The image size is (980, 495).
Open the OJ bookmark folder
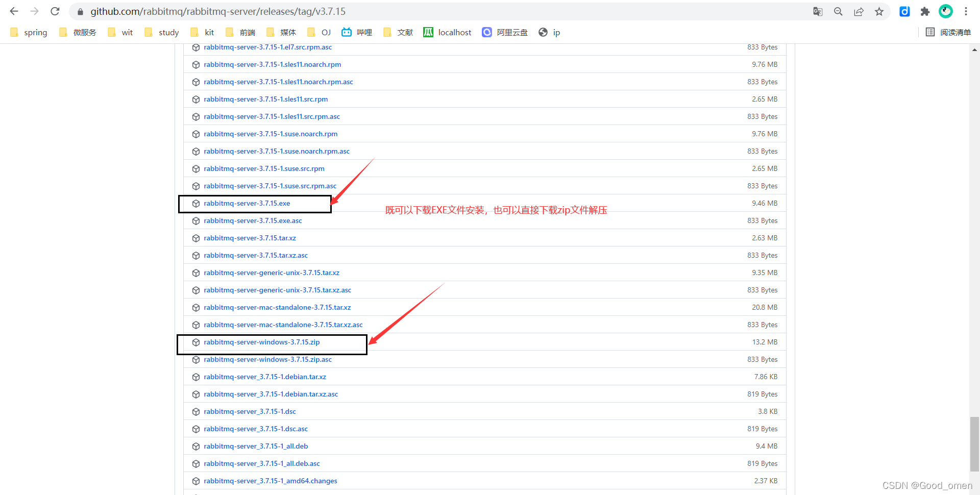tap(320, 32)
